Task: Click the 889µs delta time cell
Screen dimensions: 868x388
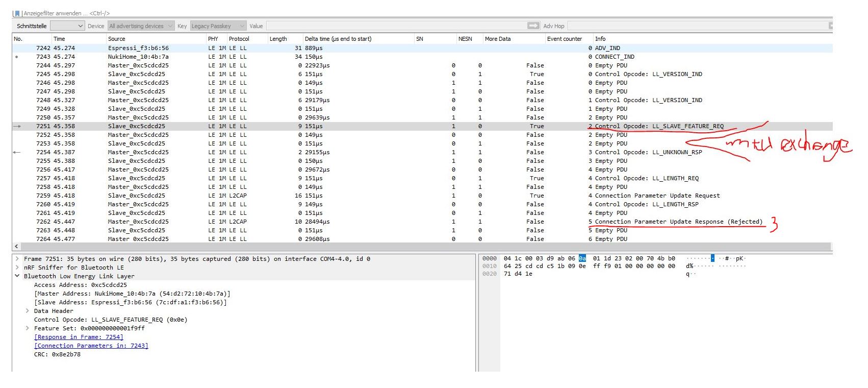Action: [314, 48]
